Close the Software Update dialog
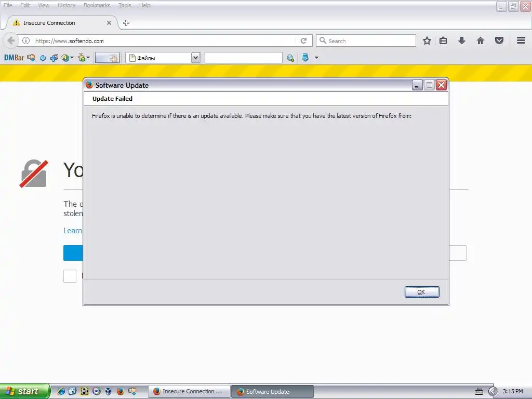 [441, 85]
